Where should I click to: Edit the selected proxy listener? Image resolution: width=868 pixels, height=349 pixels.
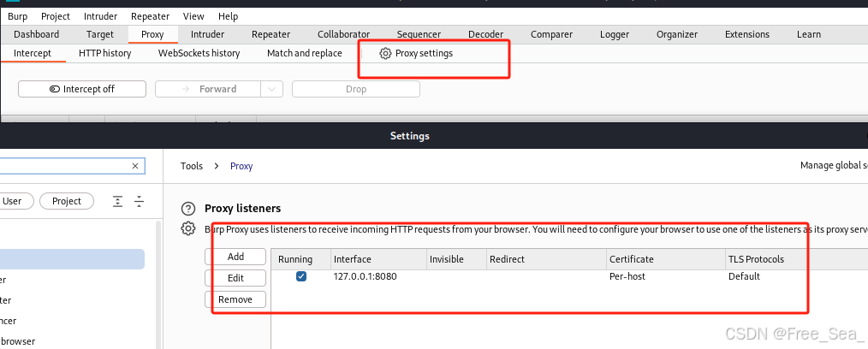coord(235,278)
